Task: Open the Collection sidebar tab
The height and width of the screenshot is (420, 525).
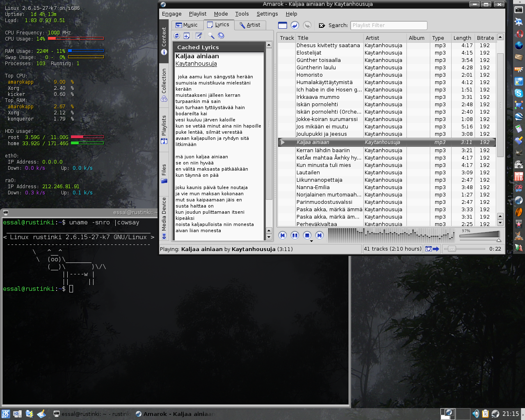Action: (164, 85)
